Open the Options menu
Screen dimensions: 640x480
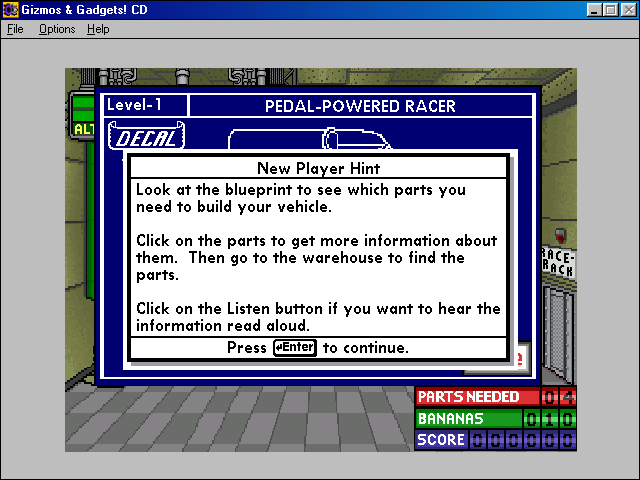coord(57,29)
